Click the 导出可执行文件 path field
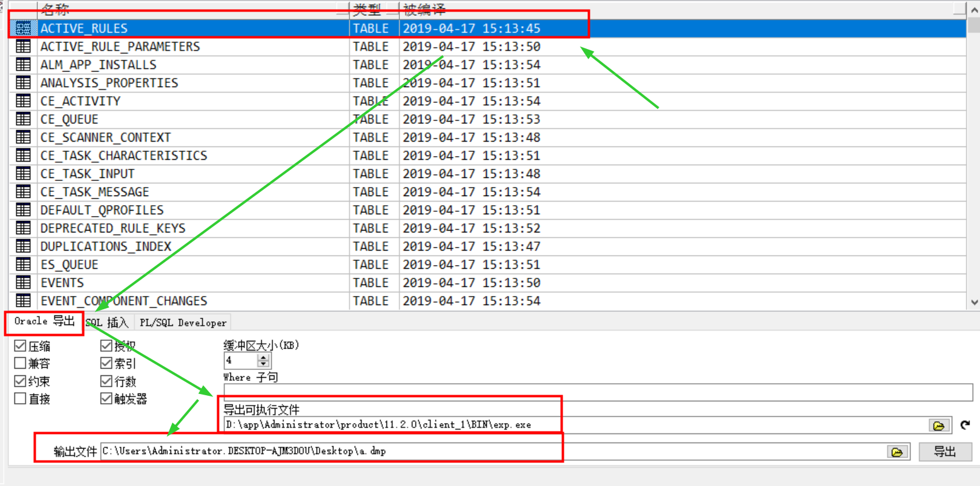Viewport: 980px width, 486px height. pyautogui.click(x=575, y=425)
